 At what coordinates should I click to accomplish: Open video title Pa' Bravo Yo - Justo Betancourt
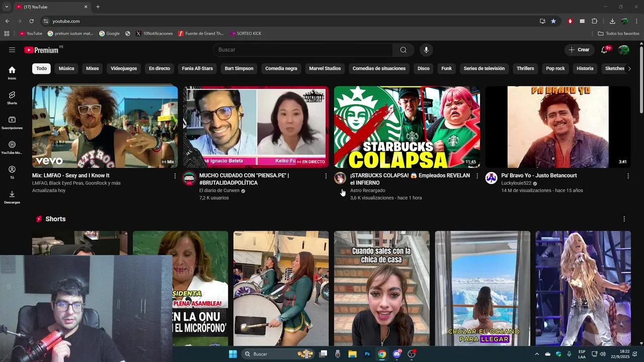pyautogui.click(x=539, y=175)
